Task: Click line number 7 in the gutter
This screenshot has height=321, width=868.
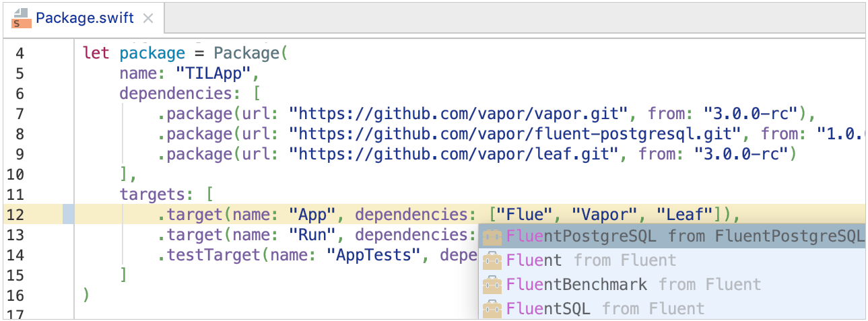Action: coord(19,113)
